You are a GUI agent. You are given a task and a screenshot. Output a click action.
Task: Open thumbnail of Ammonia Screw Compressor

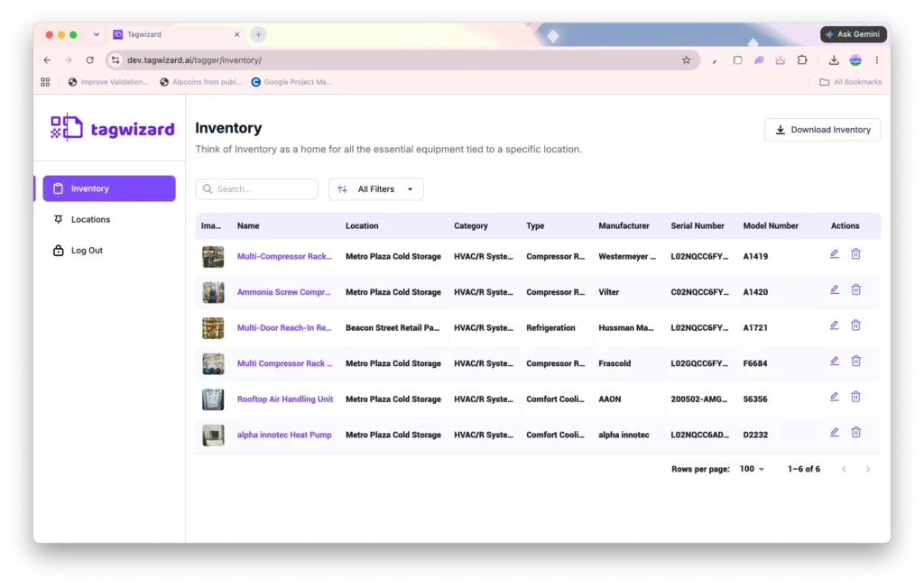[213, 292]
